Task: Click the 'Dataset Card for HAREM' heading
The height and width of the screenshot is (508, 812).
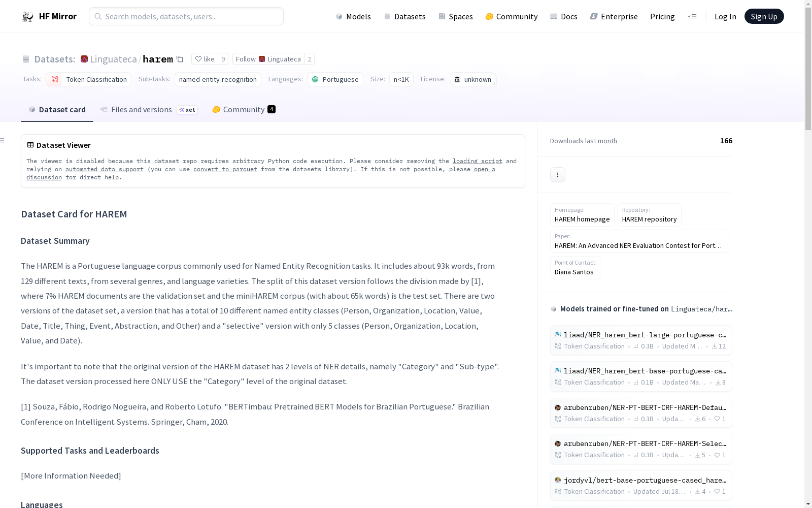Action: [74, 214]
